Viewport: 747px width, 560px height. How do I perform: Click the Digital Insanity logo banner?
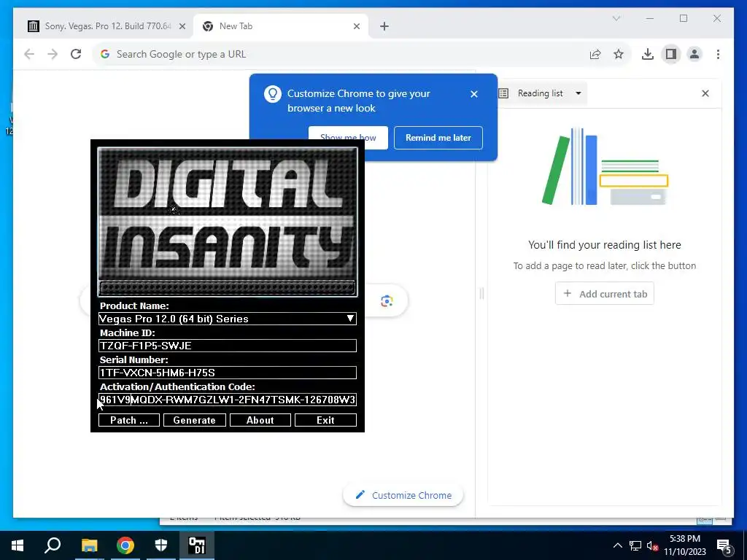tap(228, 222)
